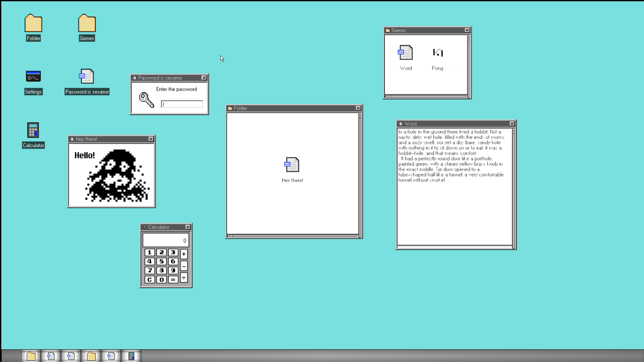Click the calculator divide button
Screen dimensions: 644x362
click(x=184, y=278)
